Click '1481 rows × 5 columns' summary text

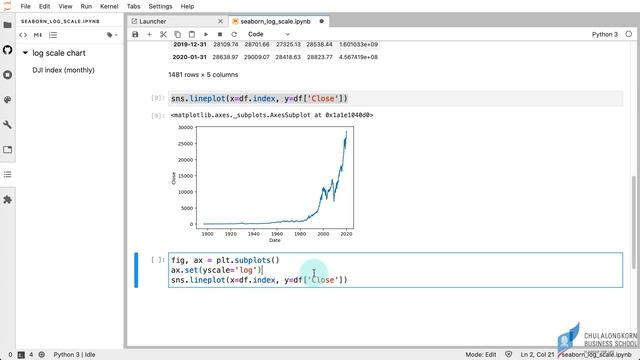pyautogui.click(x=203, y=75)
